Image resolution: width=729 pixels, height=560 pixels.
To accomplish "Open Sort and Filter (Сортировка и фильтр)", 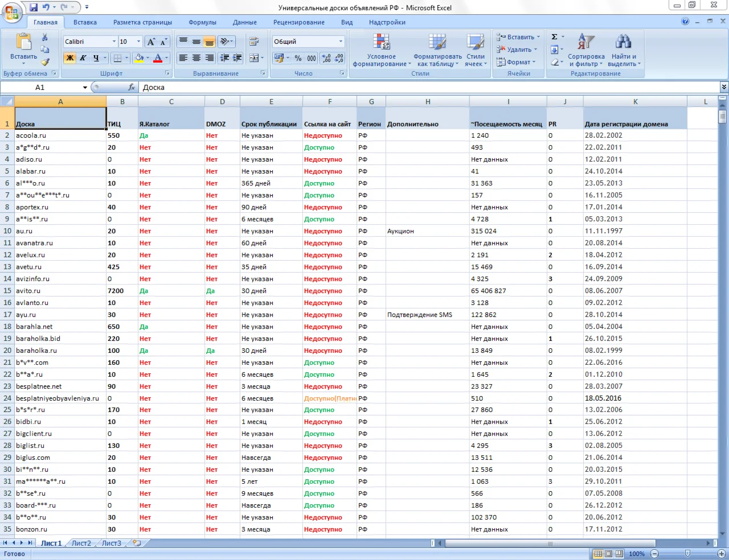I will click(x=586, y=50).
